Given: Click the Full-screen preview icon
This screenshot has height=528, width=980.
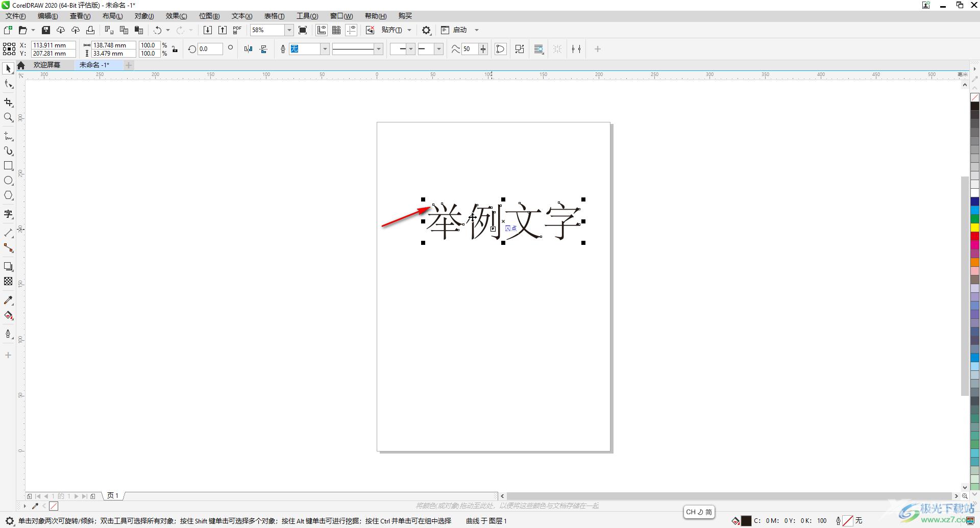Looking at the screenshot, I should 303,30.
